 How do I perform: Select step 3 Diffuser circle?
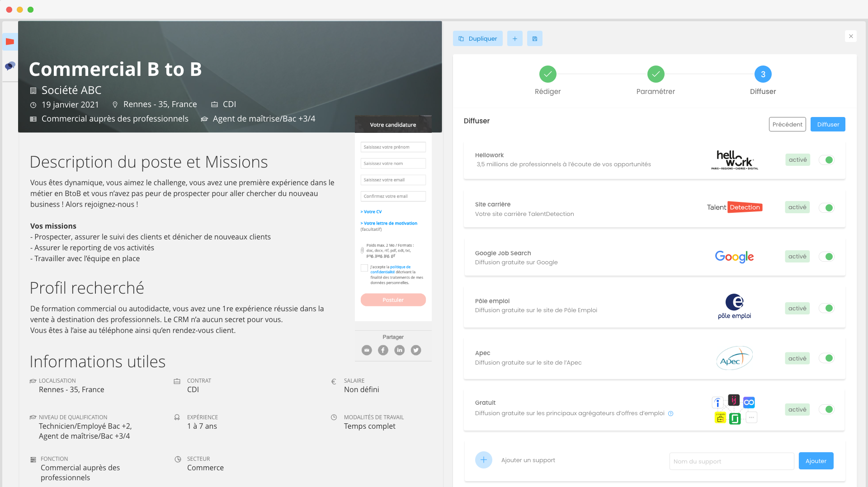click(763, 74)
